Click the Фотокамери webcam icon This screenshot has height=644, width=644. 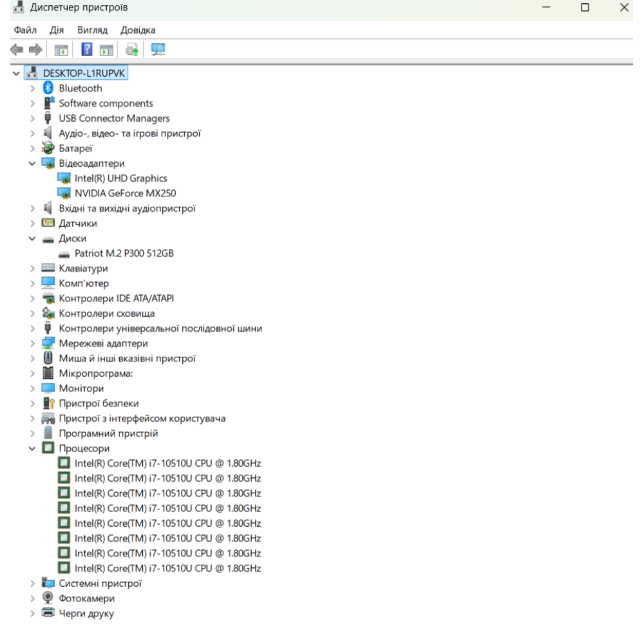[48, 598]
